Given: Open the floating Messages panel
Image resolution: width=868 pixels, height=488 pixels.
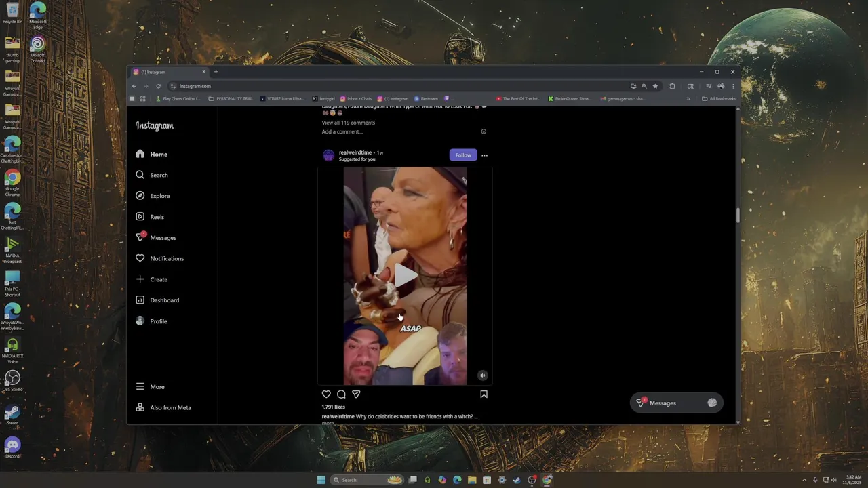Looking at the screenshot, I should [x=676, y=403].
